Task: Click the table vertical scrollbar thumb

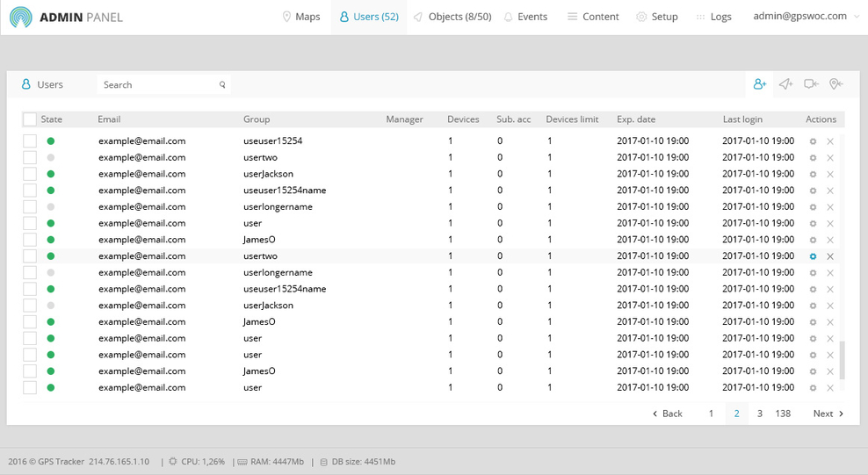Action: coord(842,360)
